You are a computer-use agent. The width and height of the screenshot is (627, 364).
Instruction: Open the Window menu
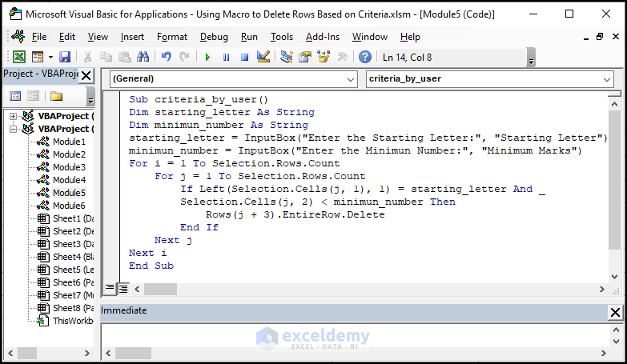click(369, 37)
